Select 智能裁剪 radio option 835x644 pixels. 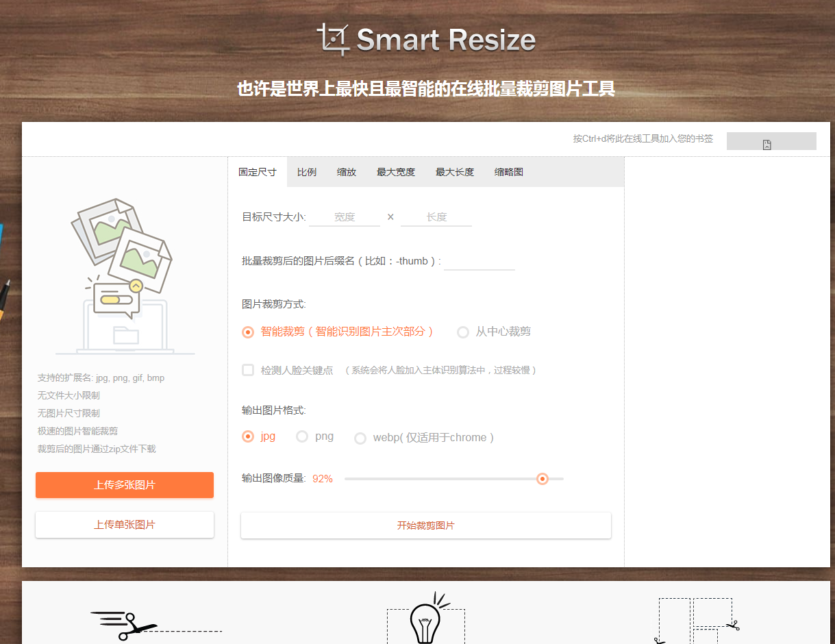248,332
